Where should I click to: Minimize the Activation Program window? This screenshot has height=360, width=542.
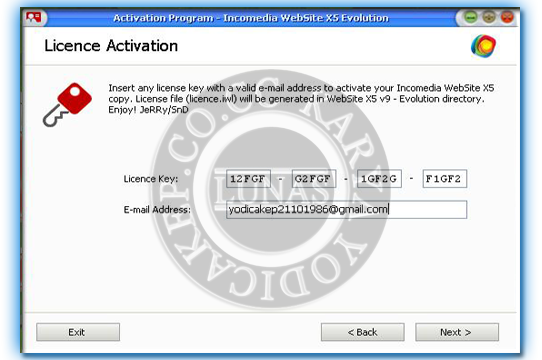pos(470,17)
